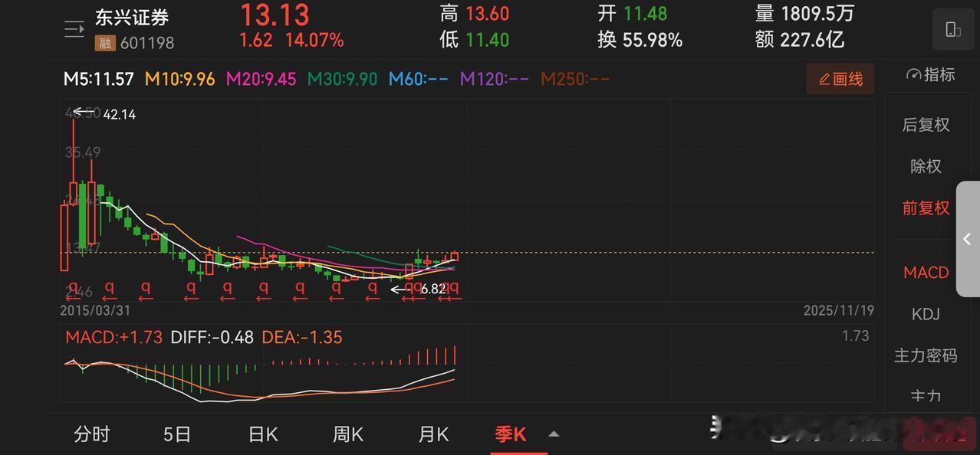Viewport: 980px width, 455px height.
Task: Tap the 低 11.40 low price
Action: click(x=474, y=39)
